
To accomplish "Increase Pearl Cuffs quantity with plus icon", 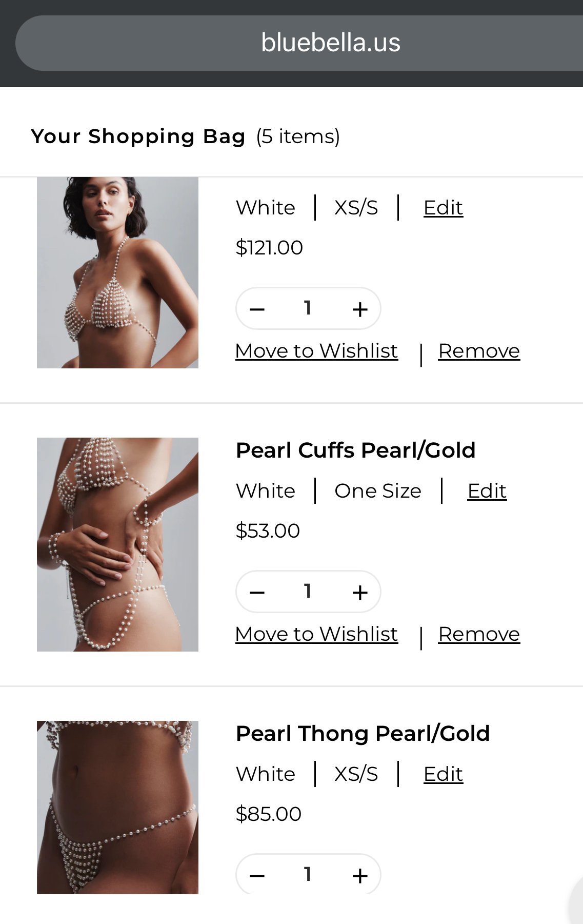I will [x=360, y=592].
